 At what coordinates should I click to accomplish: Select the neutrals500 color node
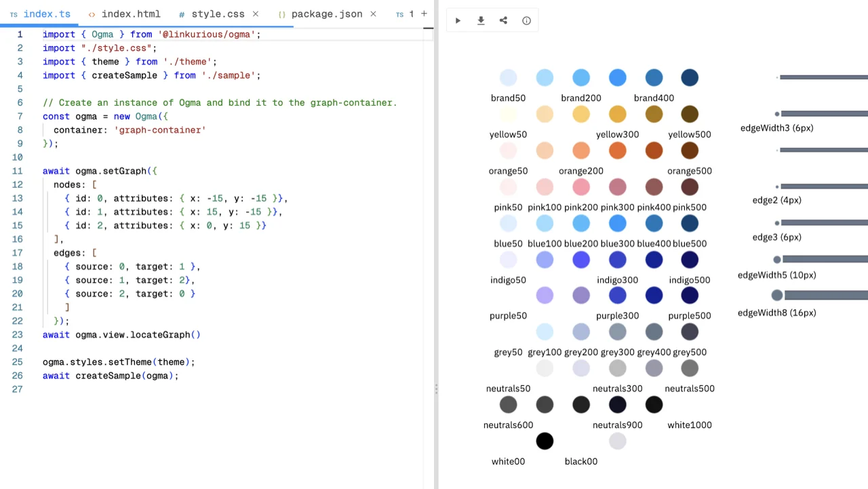[x=690, y=368]
